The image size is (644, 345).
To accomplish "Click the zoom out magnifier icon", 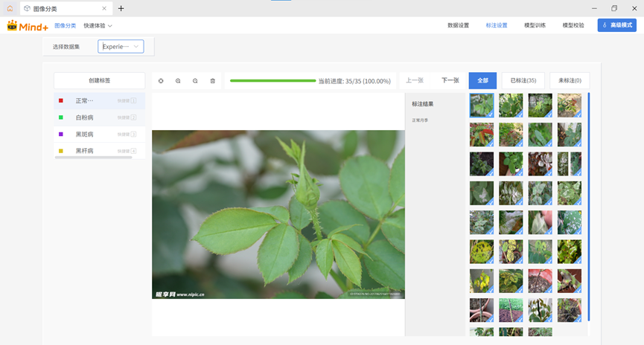I will (195, 81).
